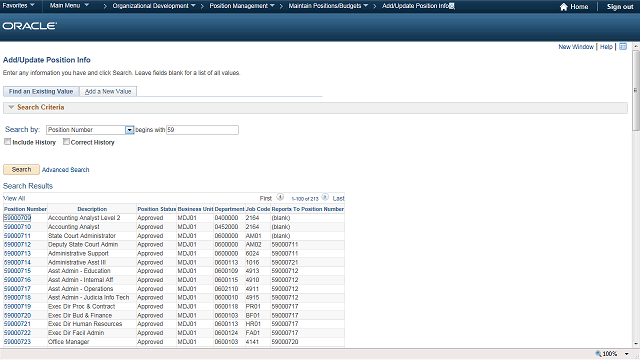Switch to Add a New Value tab
The width and height of the screenshot is (640, 360).
108,91
